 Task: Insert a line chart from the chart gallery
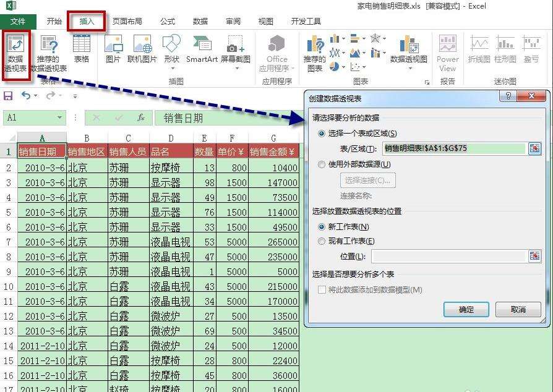(337, 53)
